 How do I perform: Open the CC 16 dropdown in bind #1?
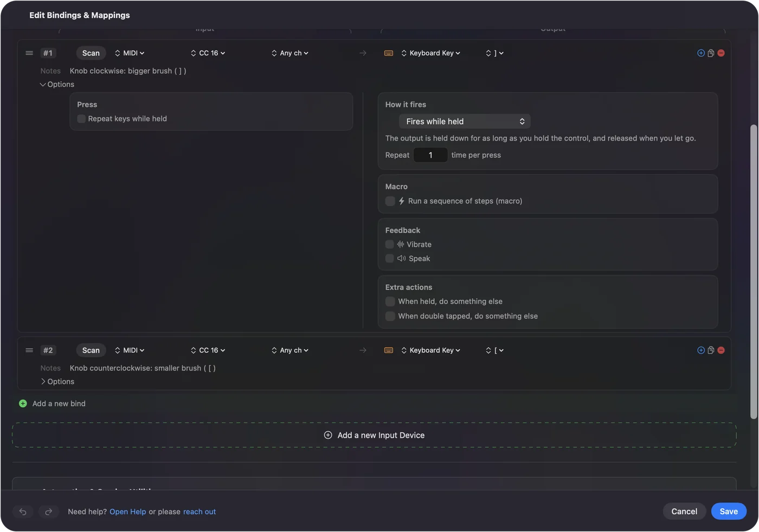pyautogui.click(x=208, y=53)
